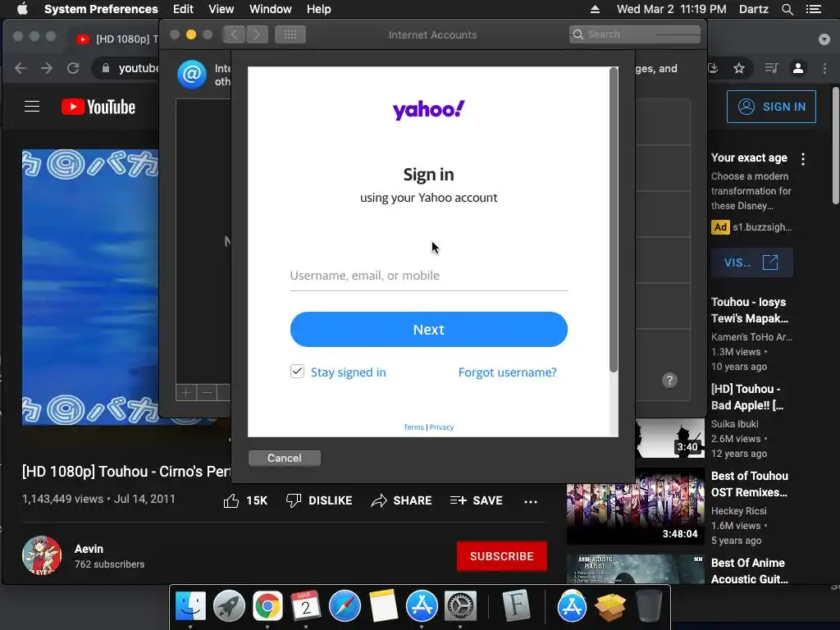Open the Terms link in Yahoo dialog
Screen dimensions: 840x630
coord(413,427)
